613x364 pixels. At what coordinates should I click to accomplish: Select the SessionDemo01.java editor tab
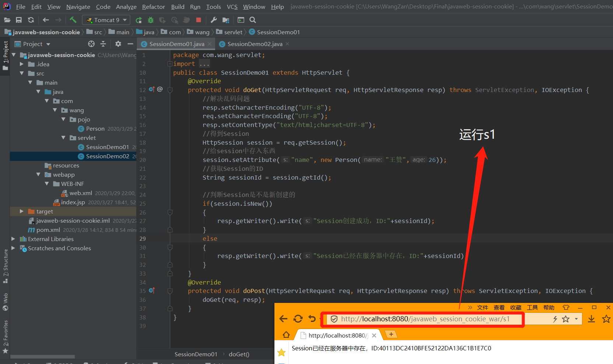tap(176, 44)
